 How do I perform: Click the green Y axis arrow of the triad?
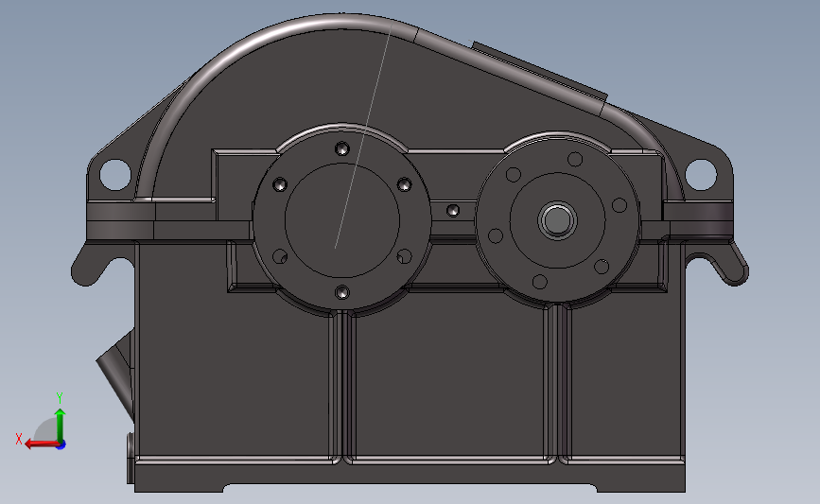coord(61,426)
